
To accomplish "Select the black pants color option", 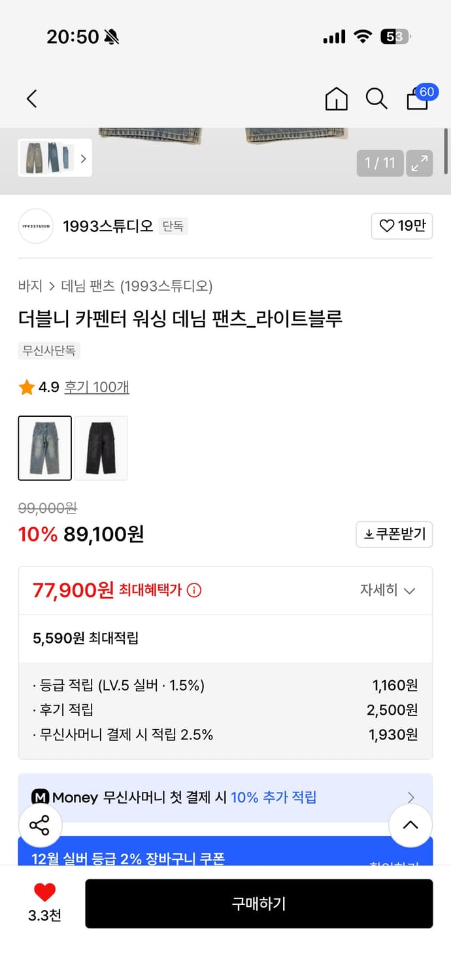I will pyautogui.click(x=101, y=448).
